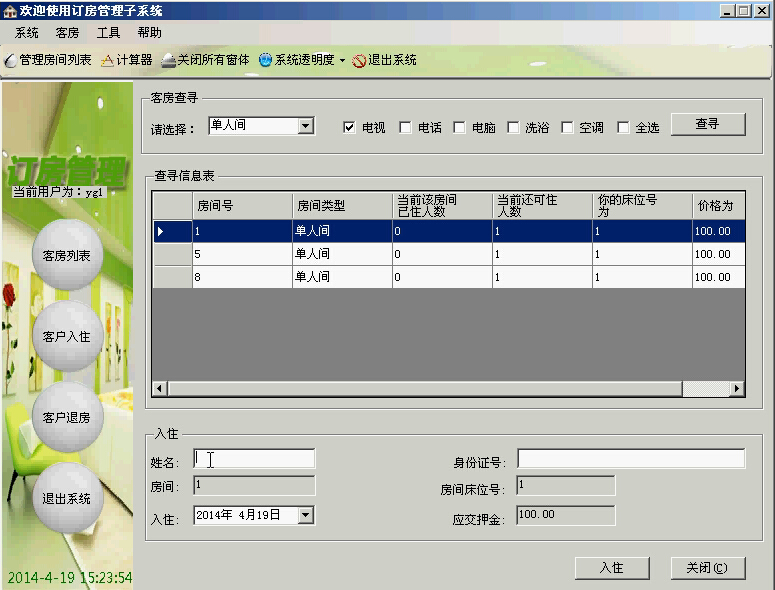Click the 当前该房间已住人数 column header
The height and width of the screenshot is (590, 775).
tap(442, 206)
